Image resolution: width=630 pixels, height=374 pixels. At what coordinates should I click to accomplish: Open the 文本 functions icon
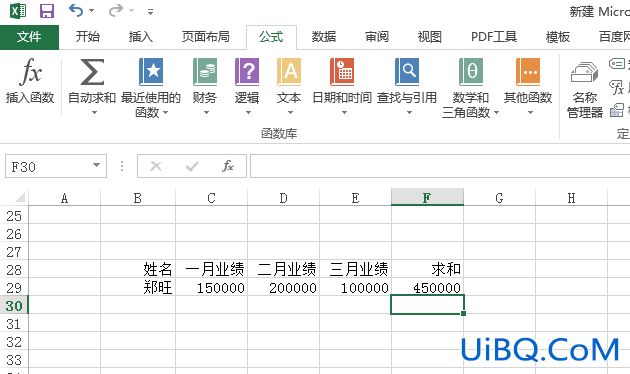(289, 72)
